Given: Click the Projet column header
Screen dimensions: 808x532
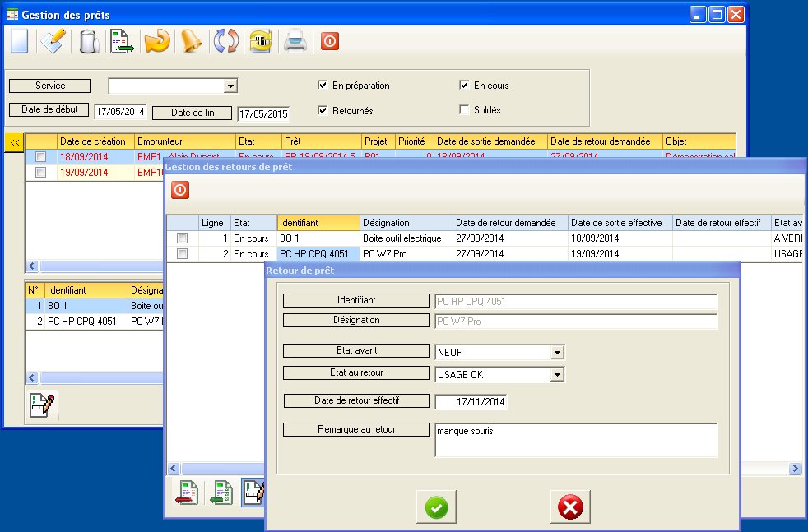Looking at the screenshot, I should click(378, 141).
